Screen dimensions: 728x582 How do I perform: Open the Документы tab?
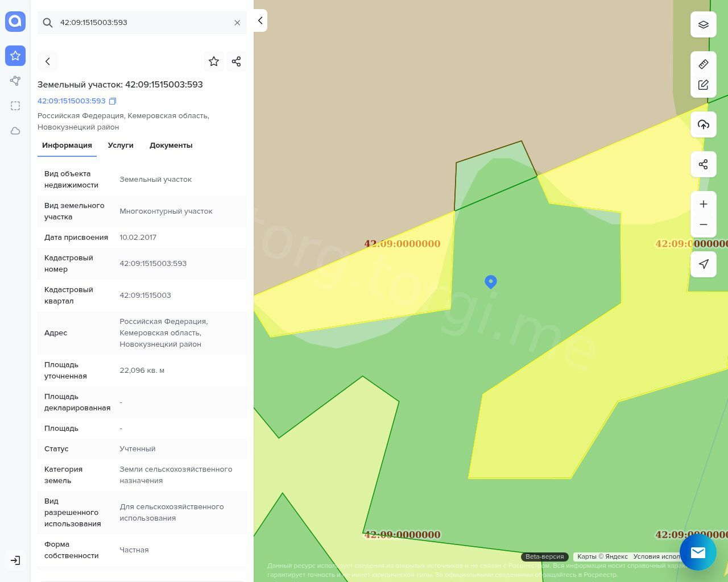171,145
